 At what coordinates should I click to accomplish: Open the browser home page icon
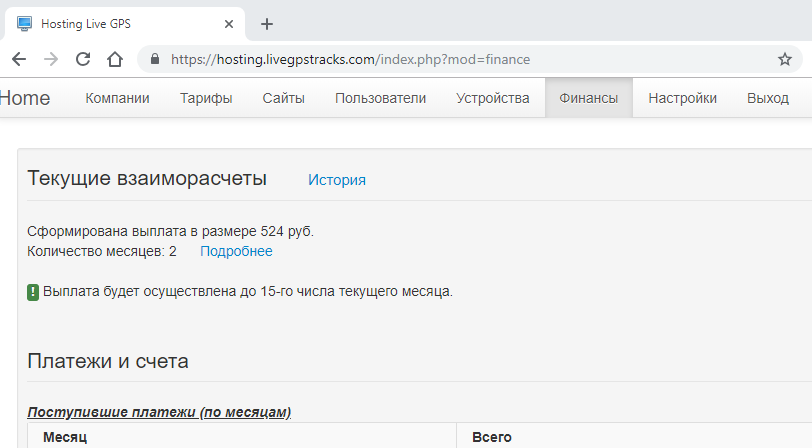click(115, 59)
